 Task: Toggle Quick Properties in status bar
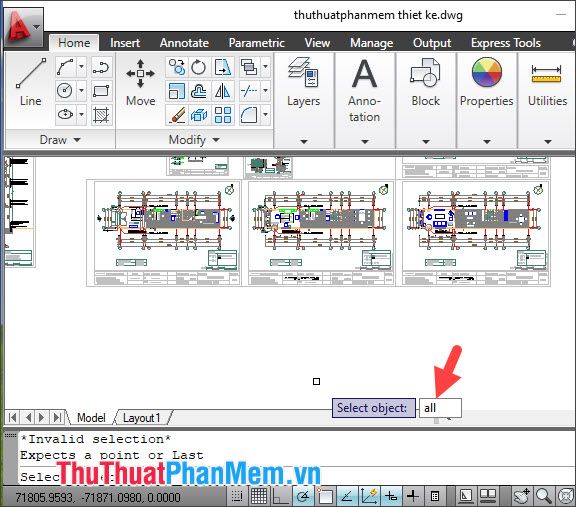[435, 496]
